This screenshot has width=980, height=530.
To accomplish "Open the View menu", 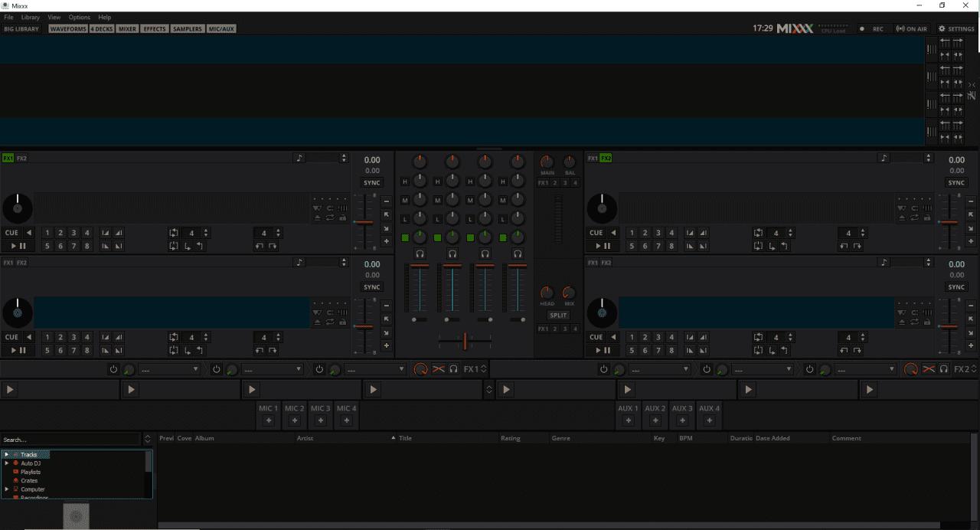I will (54, 17).
